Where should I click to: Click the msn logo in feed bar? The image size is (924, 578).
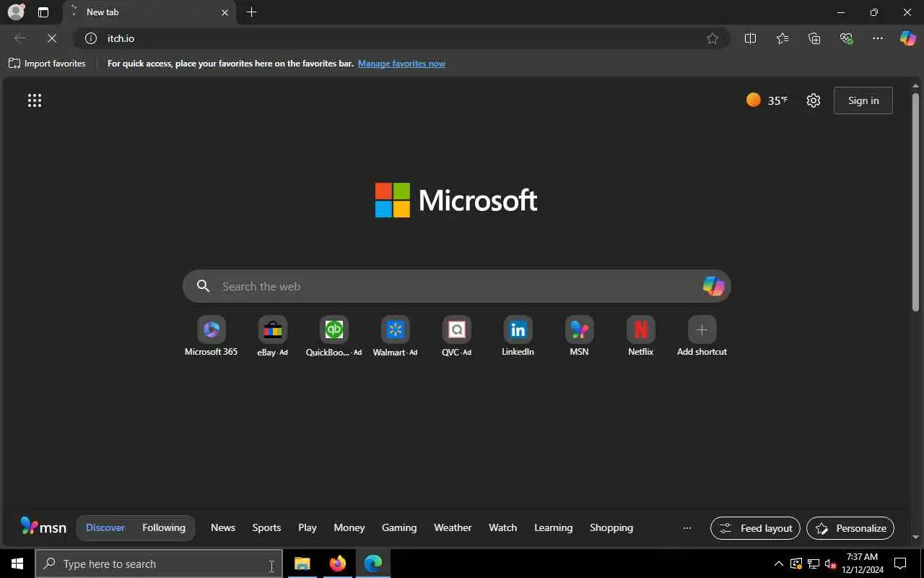[x=43, y=526]
